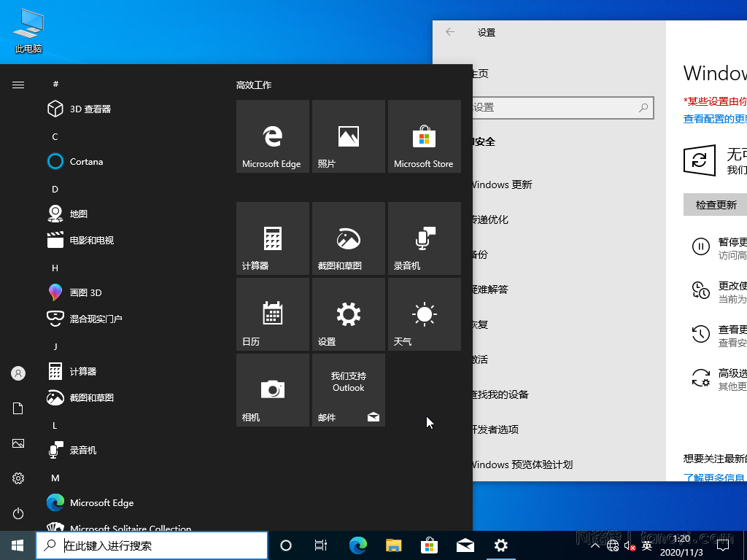Open the network tray icon
The width and height of the screenshot is (747, 560).
pos(613,545)
